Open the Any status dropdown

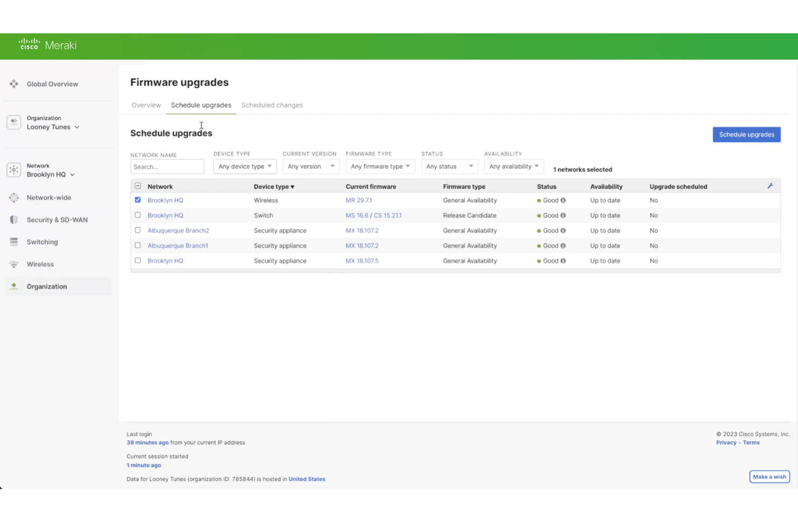pos(450,167)
